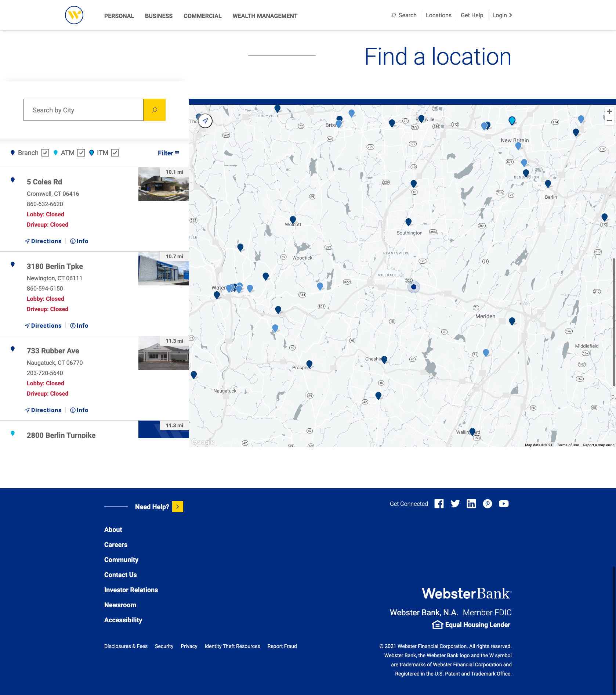
Task: Open the Commercial menu
Action: pyautogui.click(x=203, y=16)
